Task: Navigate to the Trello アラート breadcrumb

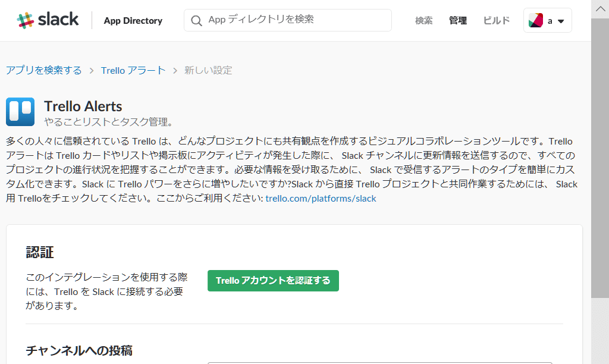Action: coord(133,70)
